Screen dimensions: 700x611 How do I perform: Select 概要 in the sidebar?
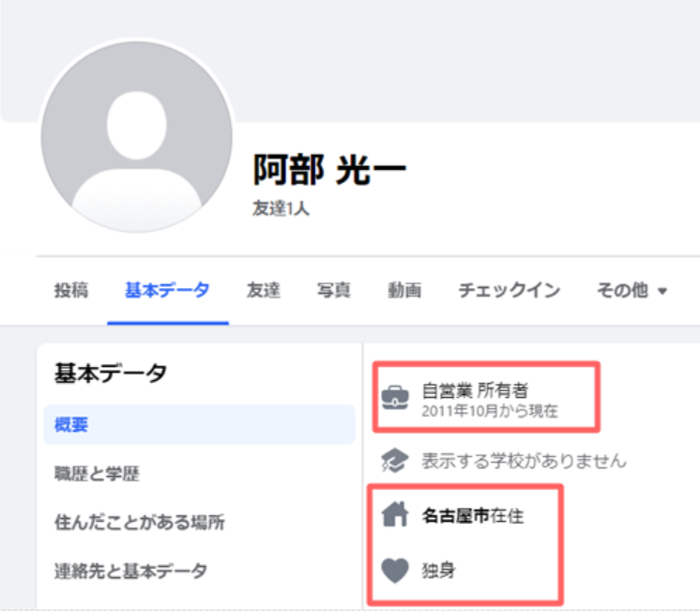point(199,424)
